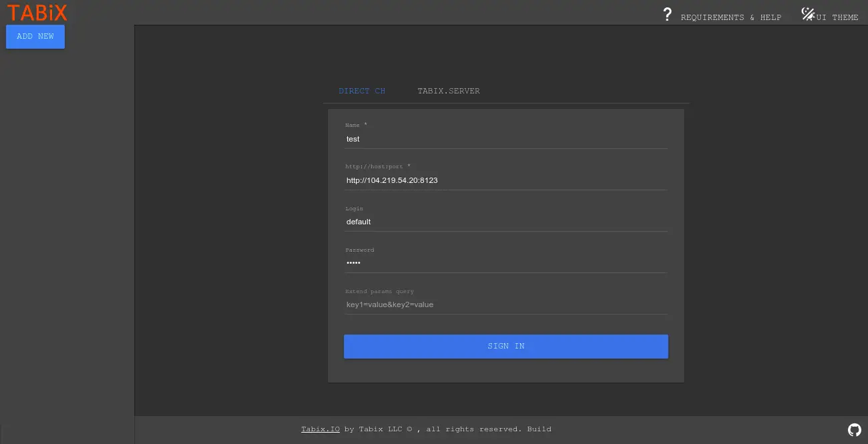
Task: Click the UI theme wand icon
Action: coord(808,14)
